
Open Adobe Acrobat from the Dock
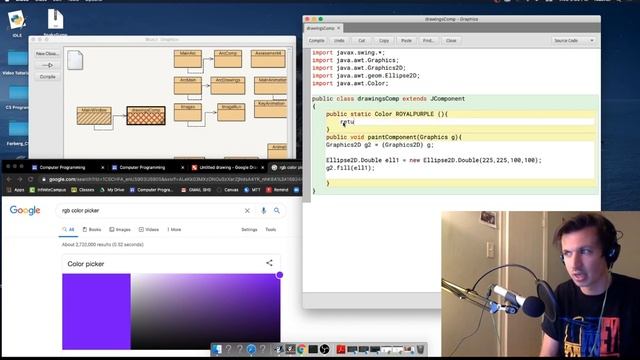pos(341,349)
